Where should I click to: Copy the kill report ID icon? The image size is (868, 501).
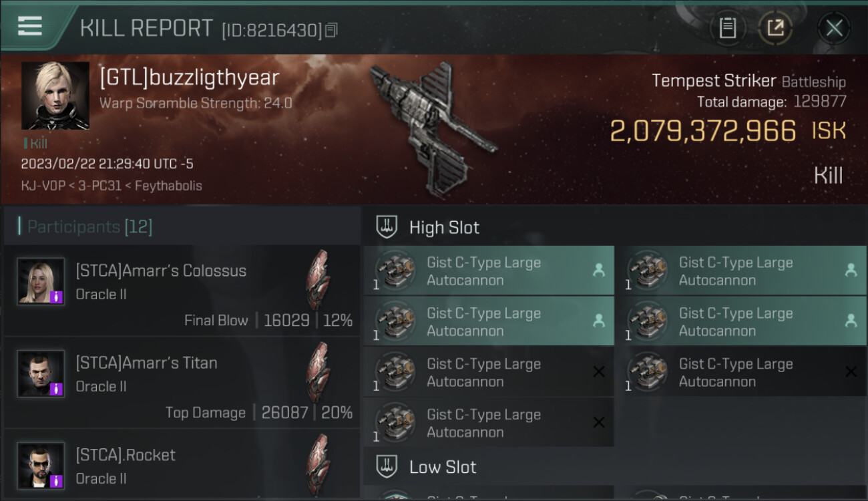(x=331, y=29)
